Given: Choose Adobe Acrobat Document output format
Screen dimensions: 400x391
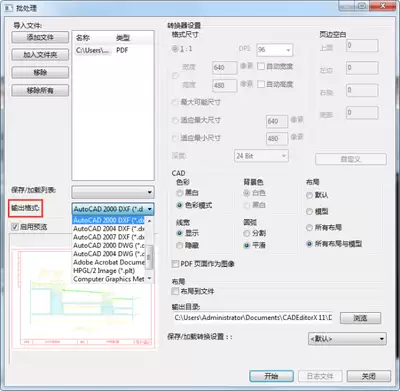Looking at the screenshot, I should [x=109, y=262].
